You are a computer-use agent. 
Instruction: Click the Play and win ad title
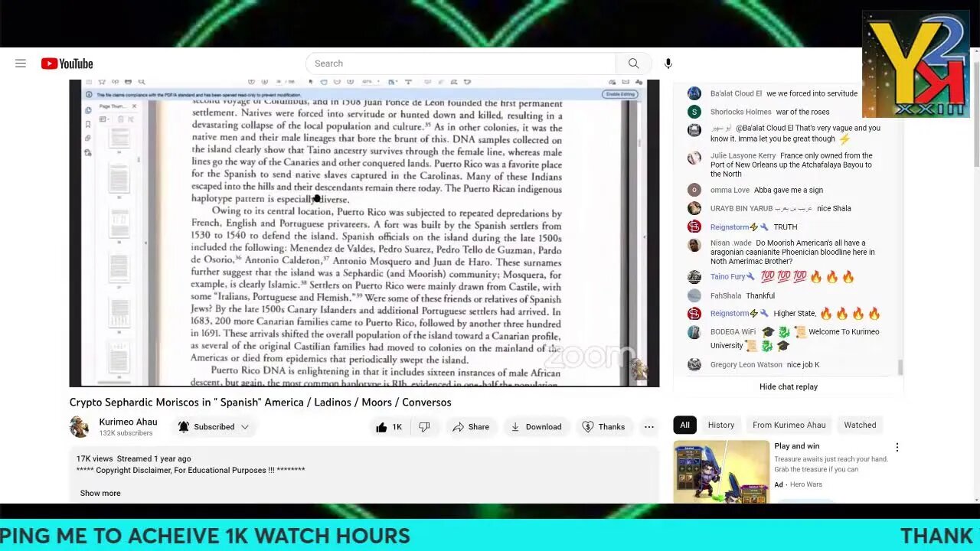coord(796,446)
